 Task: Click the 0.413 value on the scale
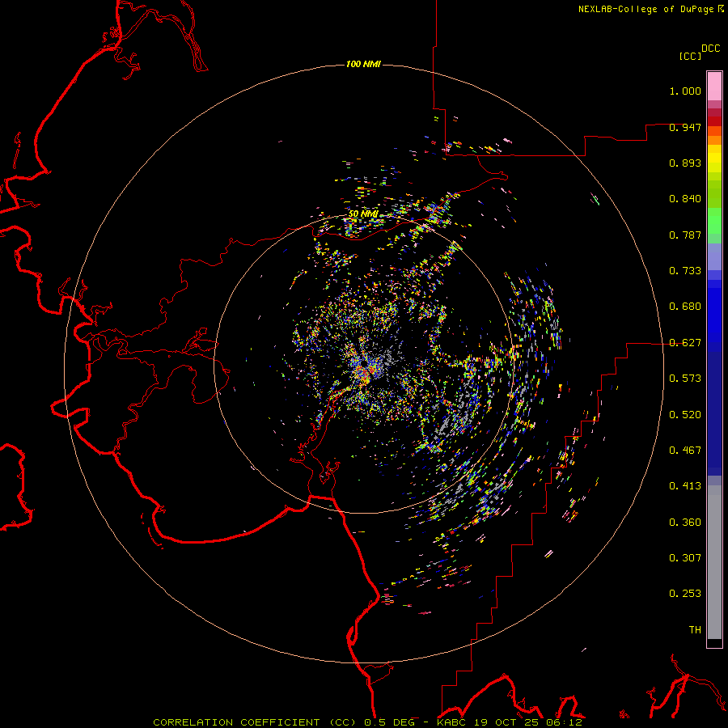click(x=685, y=486)
